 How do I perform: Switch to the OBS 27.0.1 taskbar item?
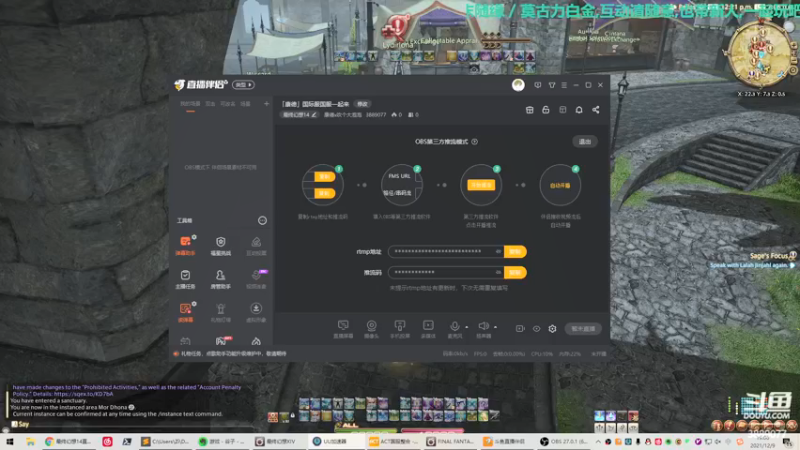click(564, 442)
